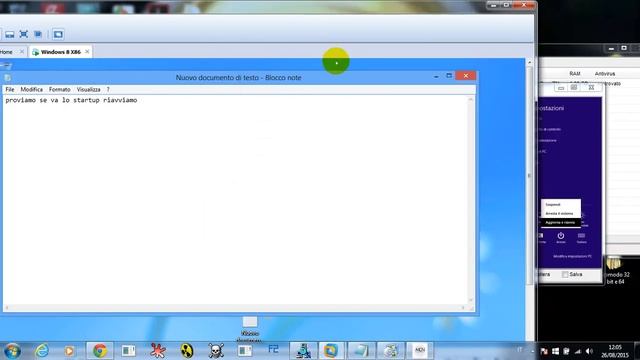Select the Windows 8 X86 tab
Screen dimensions: 640x360
click(60, 52)
